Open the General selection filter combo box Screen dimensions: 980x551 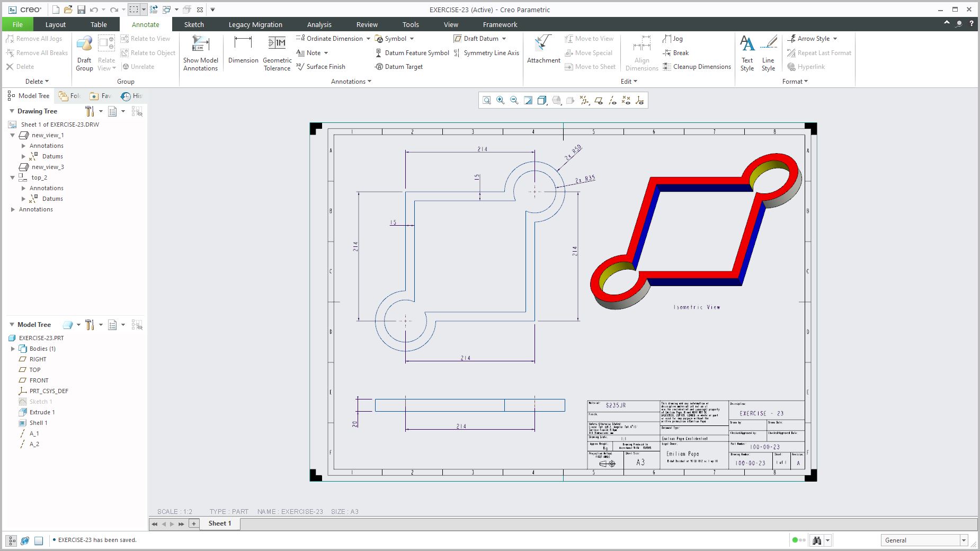[x=925, y=540]
